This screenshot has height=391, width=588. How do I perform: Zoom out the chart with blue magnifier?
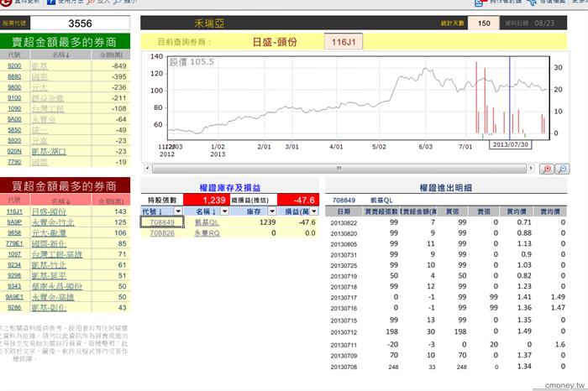pyautogui.click(x=562, y=169)
